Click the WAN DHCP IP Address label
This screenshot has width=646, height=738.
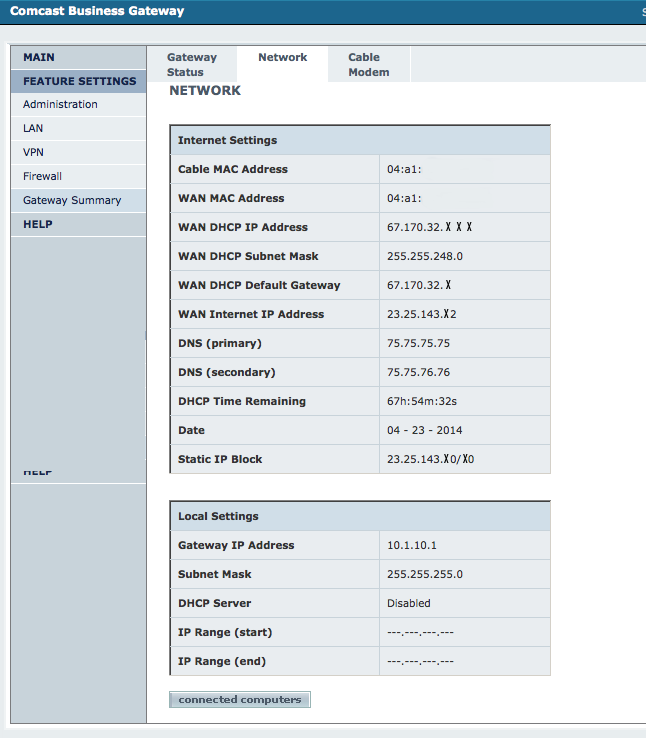(x=243, y=227)
